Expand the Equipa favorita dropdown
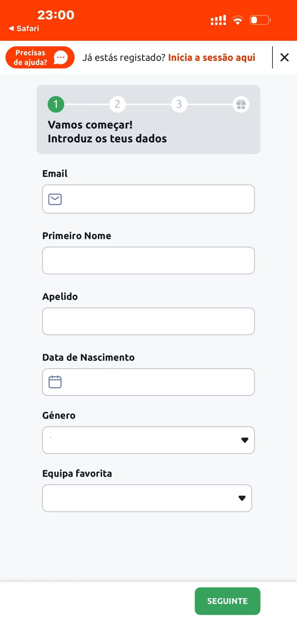The image size is (297, 644). pos(147,498)
